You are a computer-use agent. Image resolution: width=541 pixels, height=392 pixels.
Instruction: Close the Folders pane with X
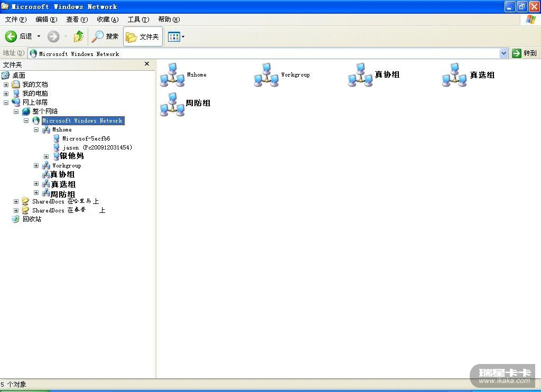point(147,64)
